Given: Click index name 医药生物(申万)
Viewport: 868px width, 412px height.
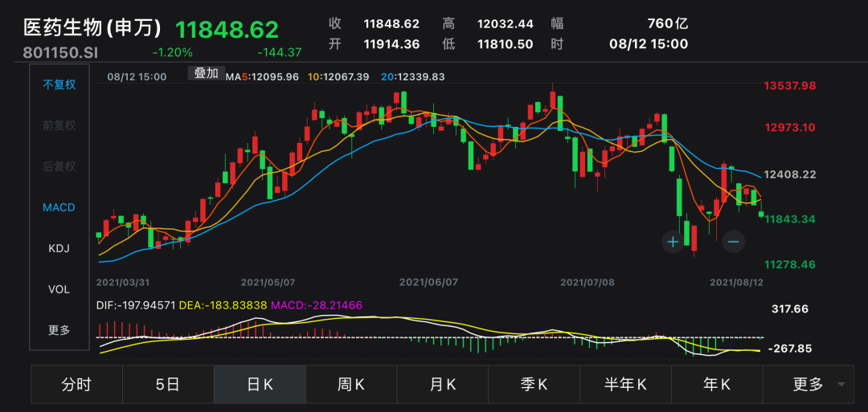Looking at the screenshot, I should (x=92, y=29).
